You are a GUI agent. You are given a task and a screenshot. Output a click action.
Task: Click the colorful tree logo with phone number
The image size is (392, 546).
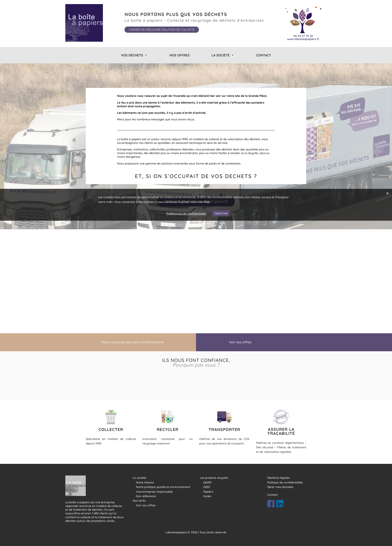pos(303,23)
